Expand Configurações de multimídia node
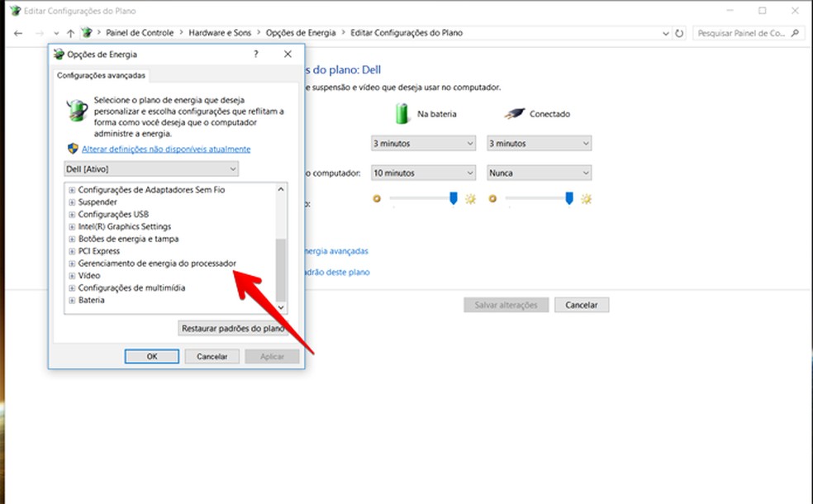Image resolution: width=813 pixels, height=504 pixels. pos(72,288)
